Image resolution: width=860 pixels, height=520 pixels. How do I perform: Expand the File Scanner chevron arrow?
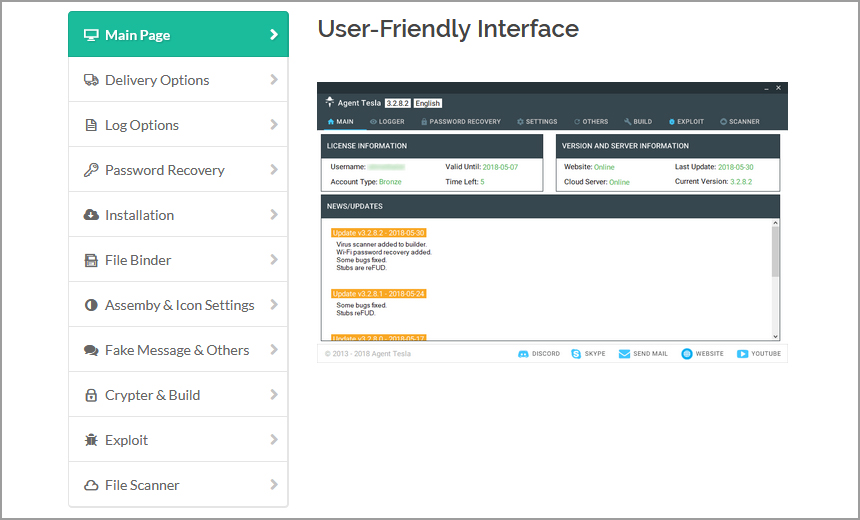(274, 485)
